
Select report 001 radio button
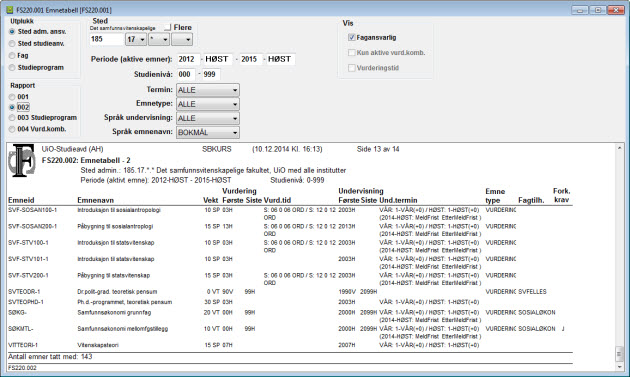[12, 97]
